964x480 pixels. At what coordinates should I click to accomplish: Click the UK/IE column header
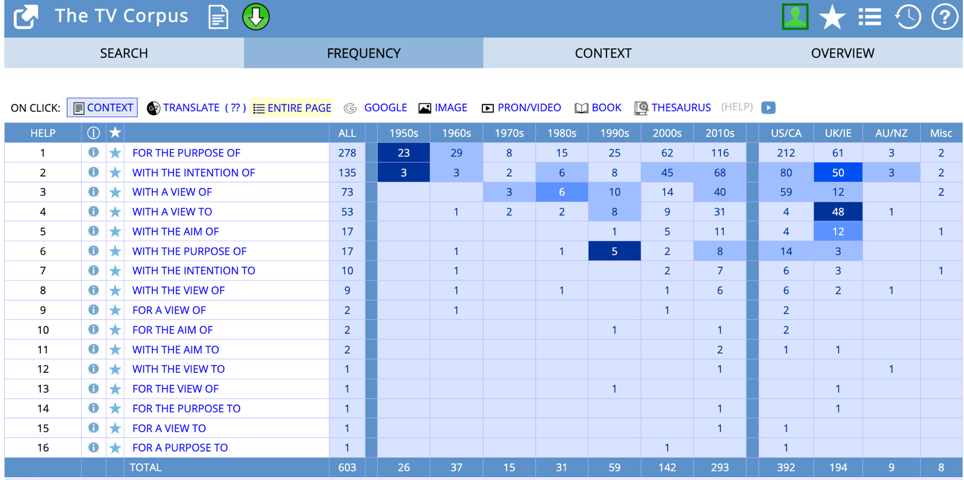[838, 133]
